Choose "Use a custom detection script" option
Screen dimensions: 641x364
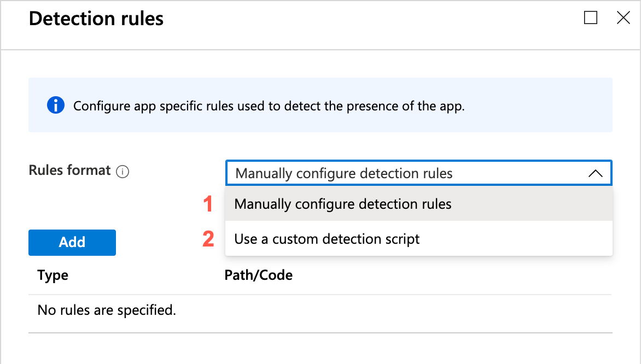point(327,239)
